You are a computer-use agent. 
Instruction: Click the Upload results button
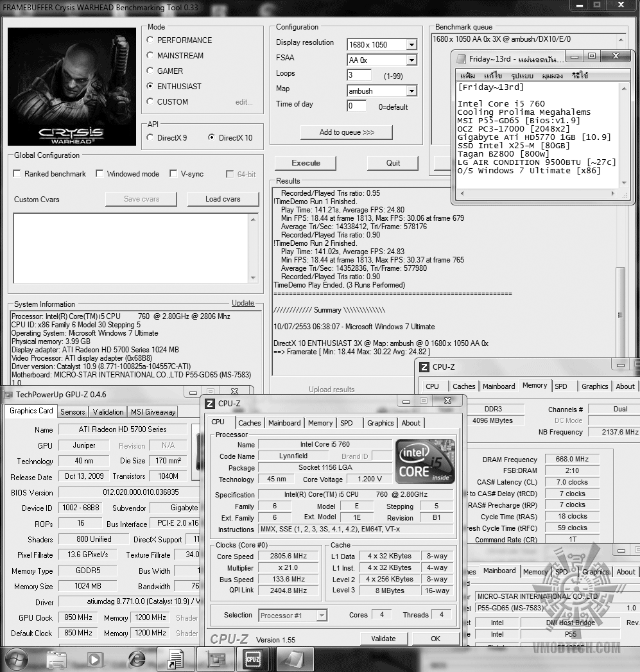(x=332, y=389)
